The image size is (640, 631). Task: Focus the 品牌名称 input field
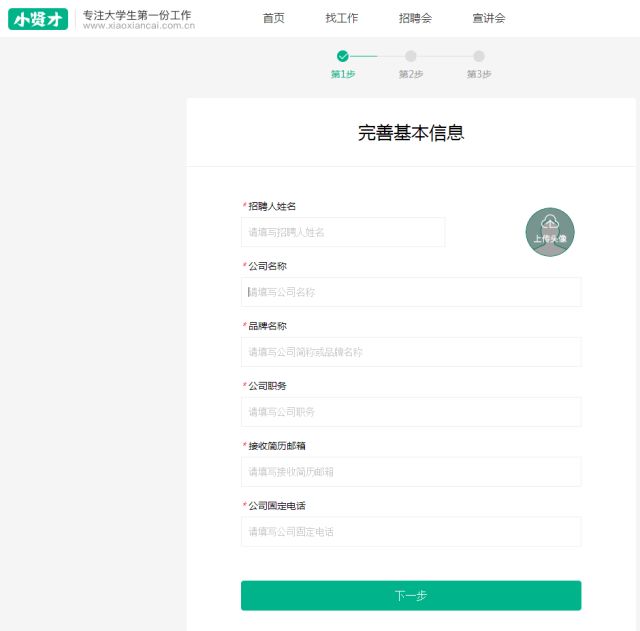(x=411, y=352)
